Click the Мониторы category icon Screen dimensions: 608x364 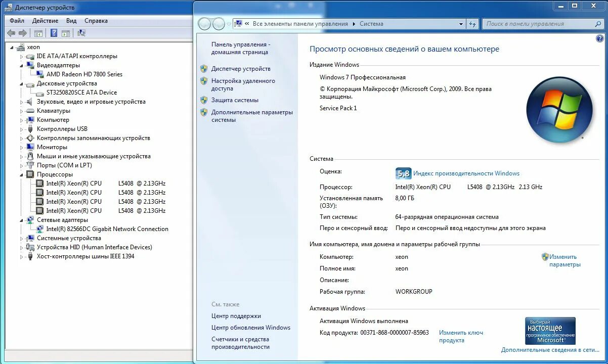[30, 147]
